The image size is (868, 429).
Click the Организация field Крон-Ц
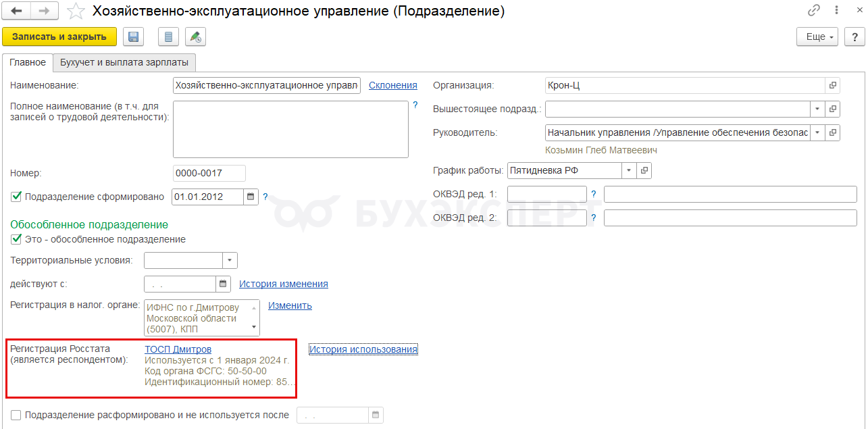coord(685,85)
